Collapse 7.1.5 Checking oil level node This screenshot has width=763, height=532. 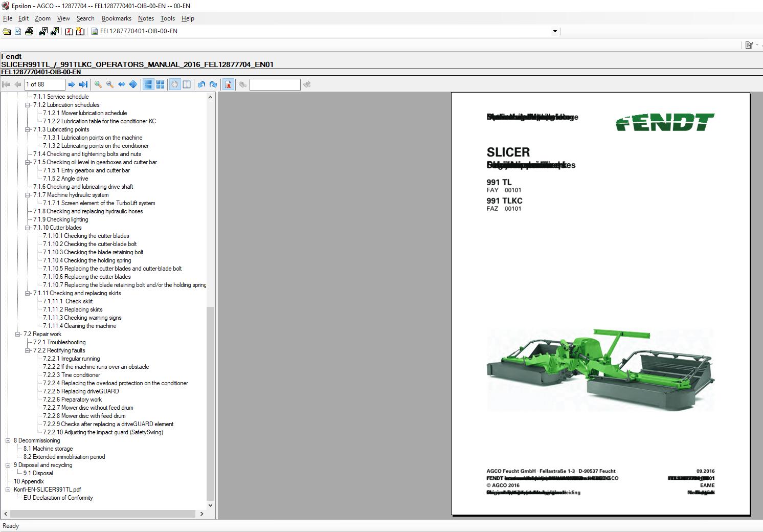(28, 162)
